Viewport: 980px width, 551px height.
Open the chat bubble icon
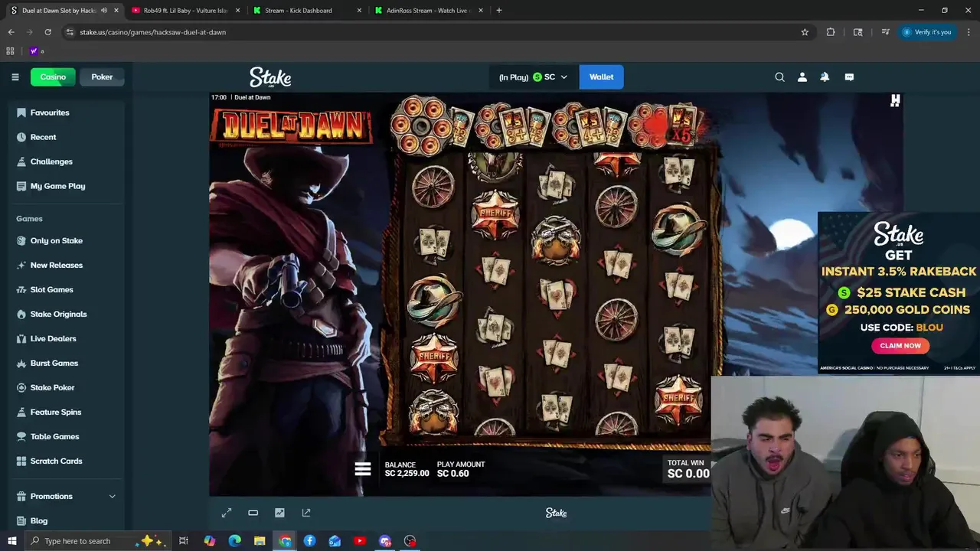click(x=849, y=77)
